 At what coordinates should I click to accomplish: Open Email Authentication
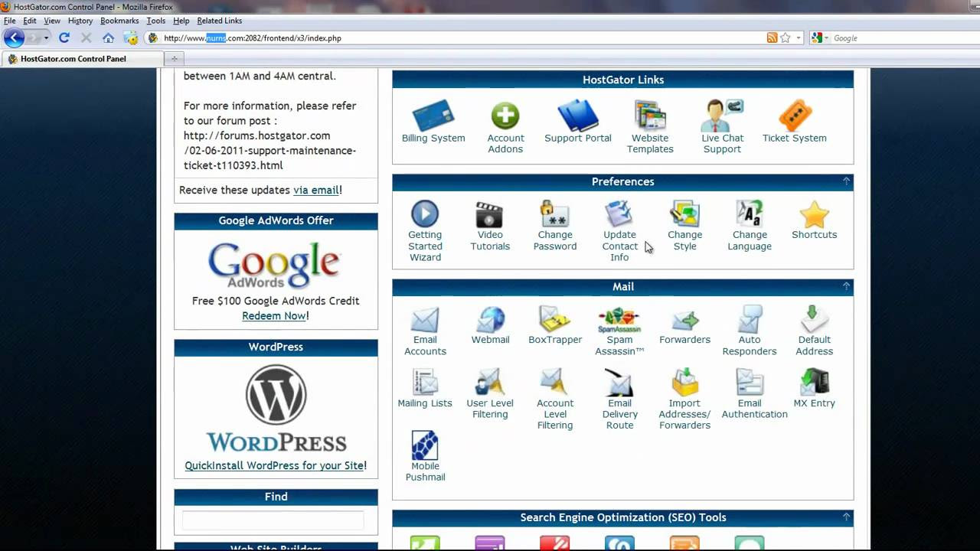754,394
